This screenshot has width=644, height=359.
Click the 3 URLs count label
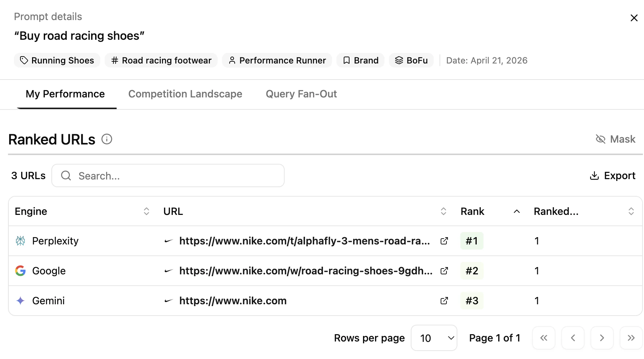tap(28, 175)
